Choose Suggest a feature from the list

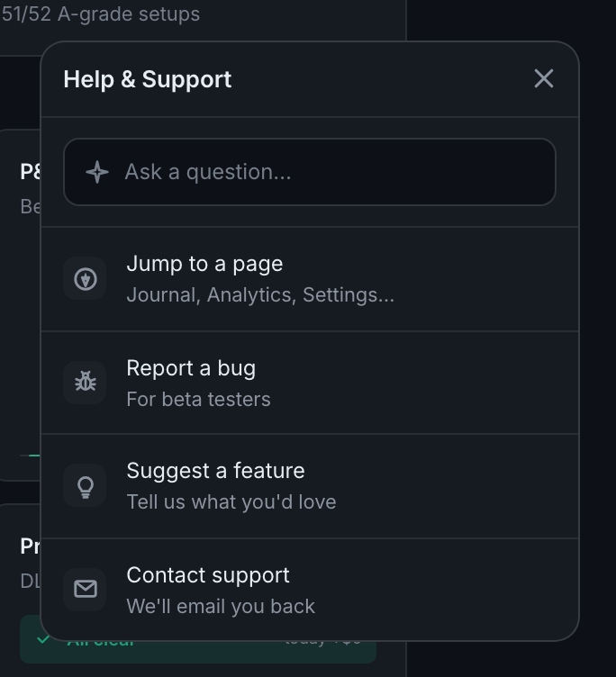click(x=309, y=486)
